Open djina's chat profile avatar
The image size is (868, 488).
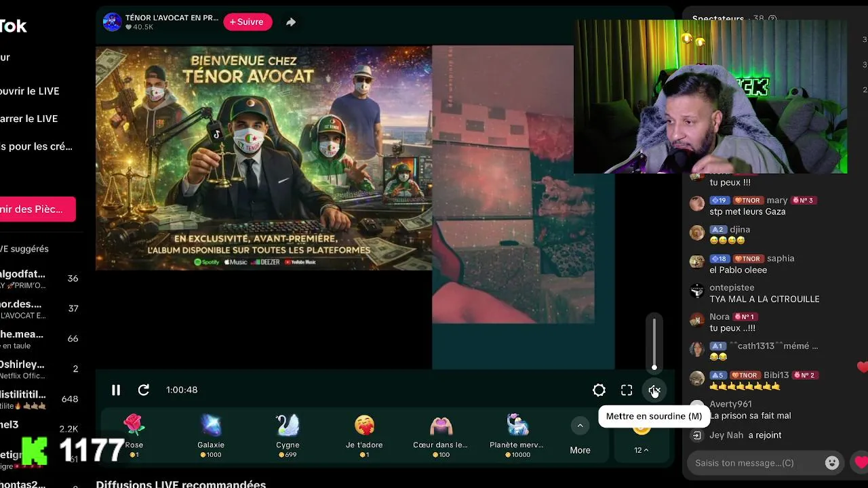(697, 232)
